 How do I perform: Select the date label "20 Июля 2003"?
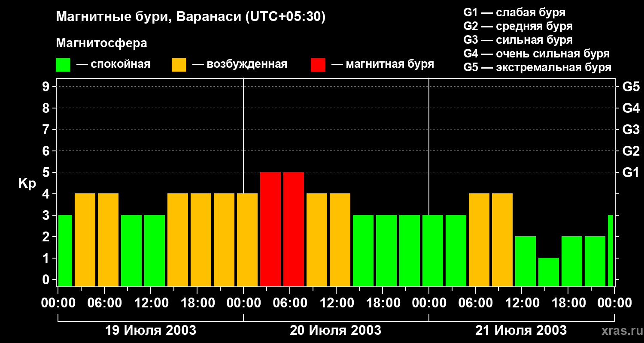click(x=336, y=331)
